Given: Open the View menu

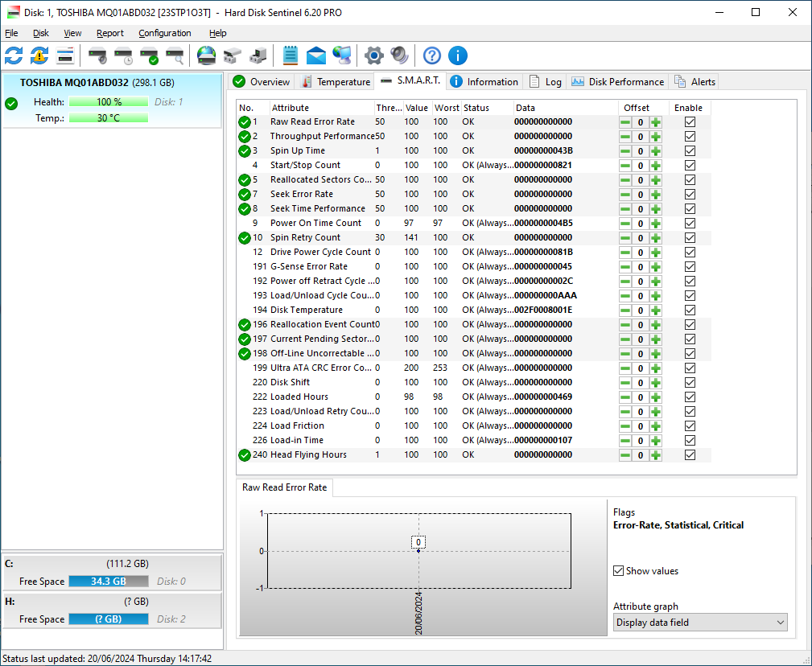Looking at the screenshot, I should 72,33.
